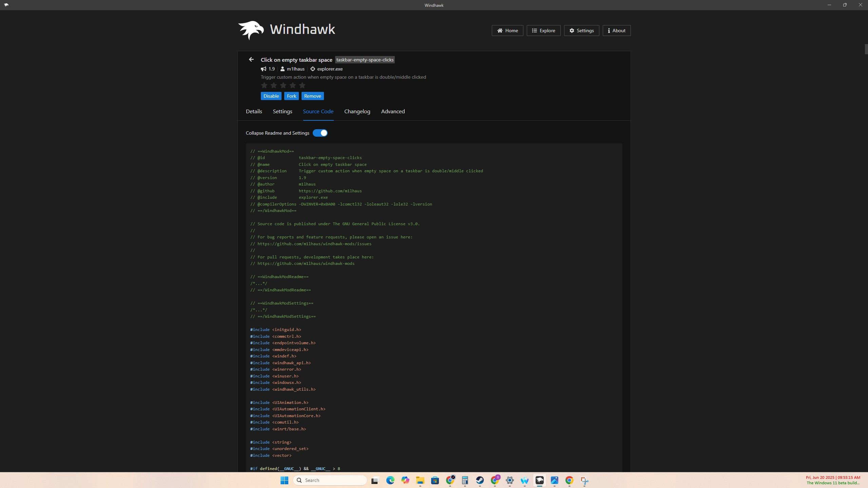Rate the mod five stars
Viewport: 868px width, 488px height.
(302, 85)
